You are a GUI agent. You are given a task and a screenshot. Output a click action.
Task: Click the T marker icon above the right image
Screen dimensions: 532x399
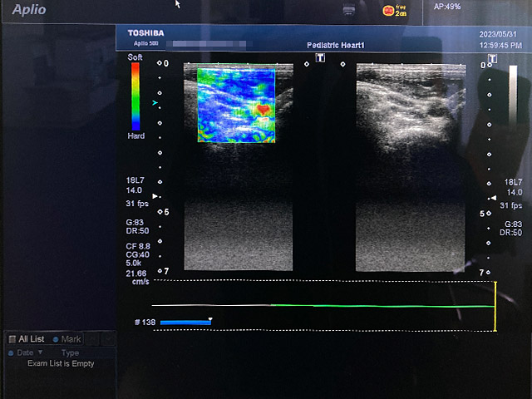pyautogui.click(x=492, y=59)
